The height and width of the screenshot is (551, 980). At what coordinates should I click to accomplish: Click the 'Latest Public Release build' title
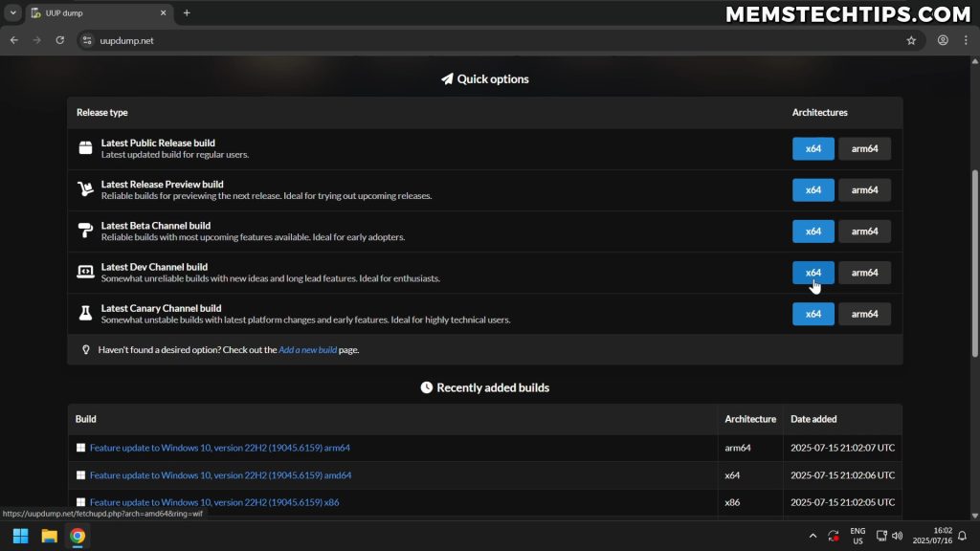pos(158,143)
